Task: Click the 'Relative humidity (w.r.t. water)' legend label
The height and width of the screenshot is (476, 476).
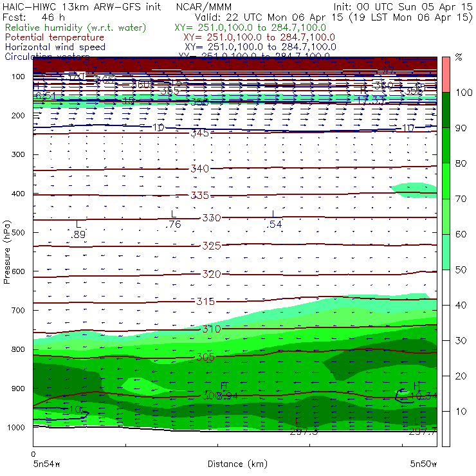Action: (x=76, y=28)
